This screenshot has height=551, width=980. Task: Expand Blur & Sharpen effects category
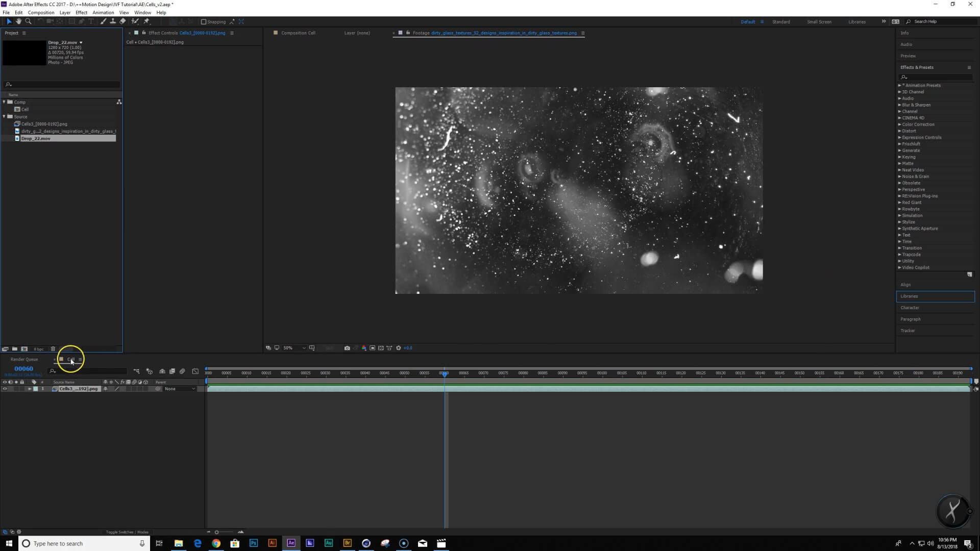coord(899,105)
